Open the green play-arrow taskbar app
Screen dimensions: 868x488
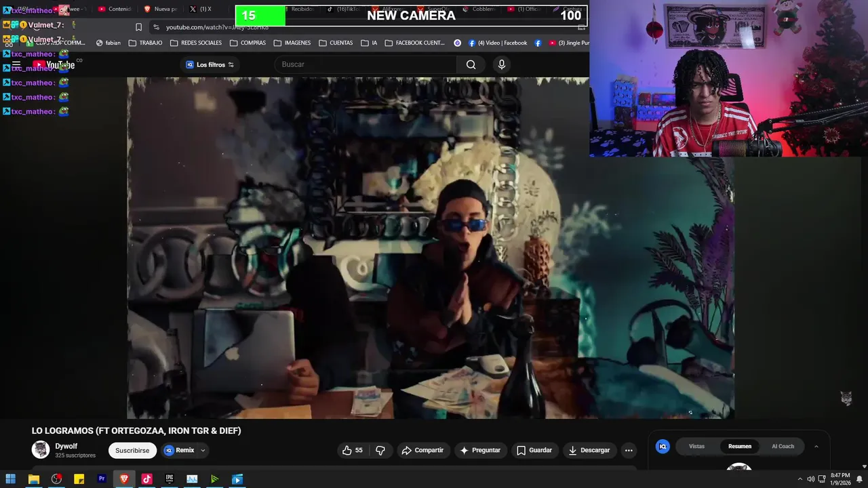tap(214, 479)
